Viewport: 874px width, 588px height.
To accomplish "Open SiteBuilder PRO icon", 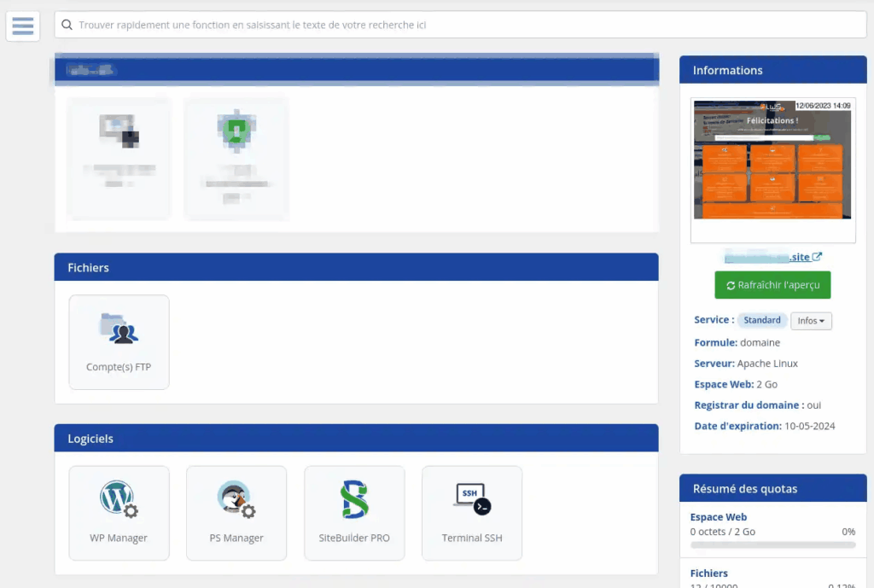I will [x=354, y=513].
